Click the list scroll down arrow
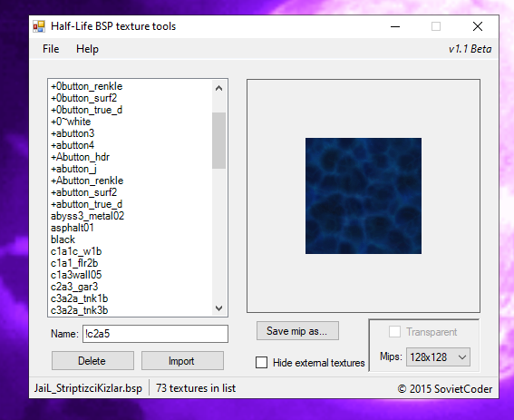Viewport: 514px width, 420px height. [x=219, y=308]
